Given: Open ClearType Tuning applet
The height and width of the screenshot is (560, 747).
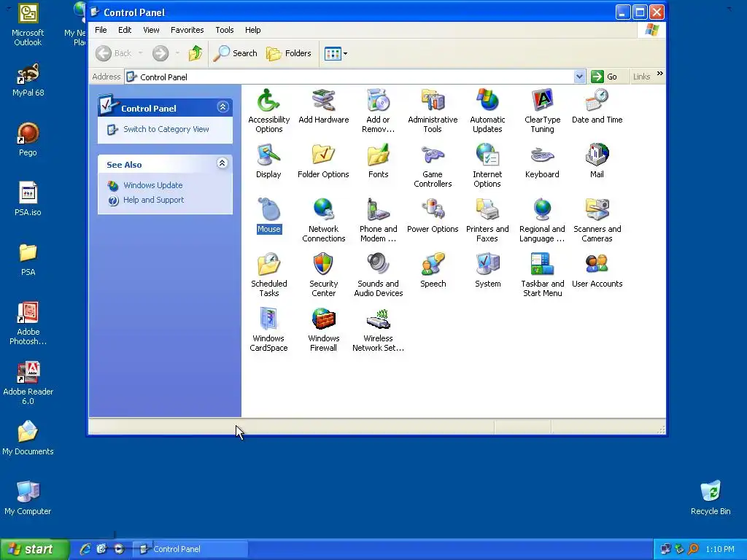Looking at the screenshot, I should pos(542,111).
